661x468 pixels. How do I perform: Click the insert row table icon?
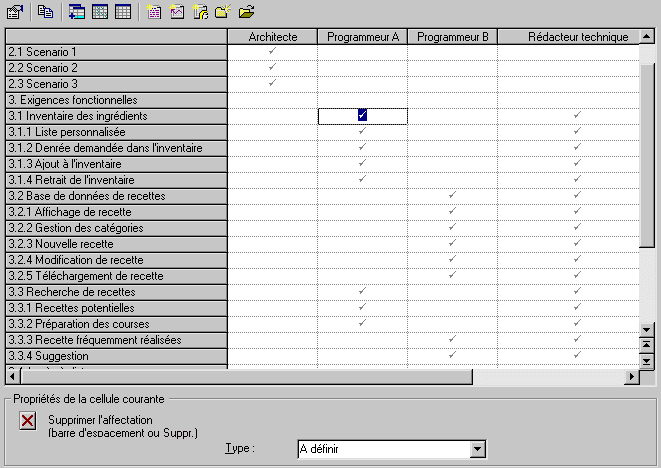point(77,12)
